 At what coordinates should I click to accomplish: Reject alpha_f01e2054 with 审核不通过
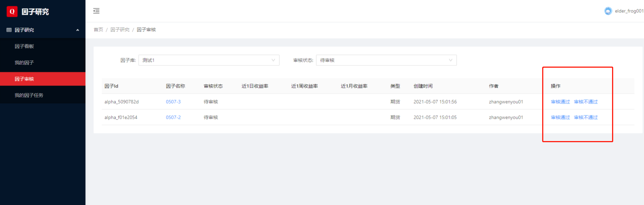(586, 117)
